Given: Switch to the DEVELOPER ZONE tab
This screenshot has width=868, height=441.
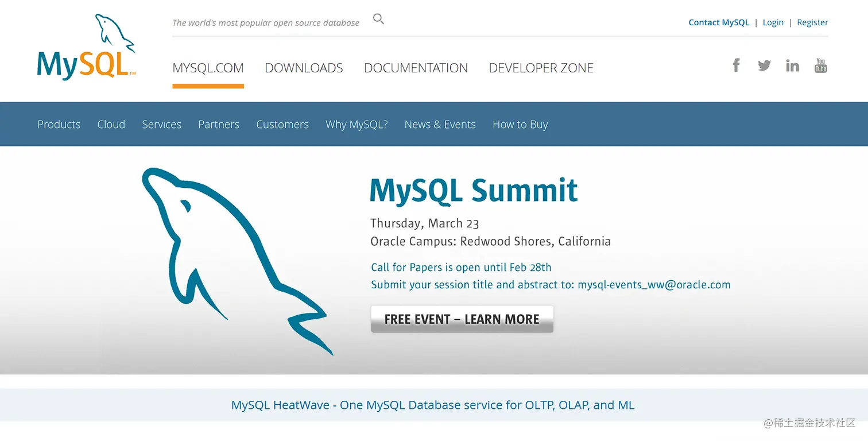Looking at the screenshot, I should coord(541,68).
